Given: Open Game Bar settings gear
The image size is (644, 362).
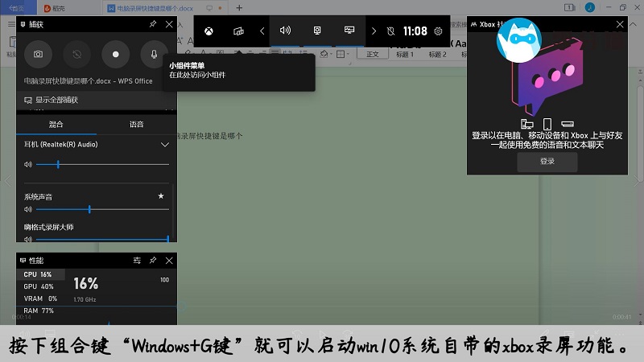Looking at the screenshot, I should pyautogui.click(x=438, y=31).
